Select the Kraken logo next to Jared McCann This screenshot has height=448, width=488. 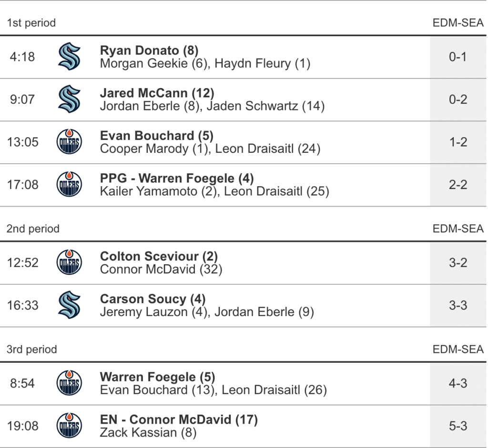(x=69, y=100)
